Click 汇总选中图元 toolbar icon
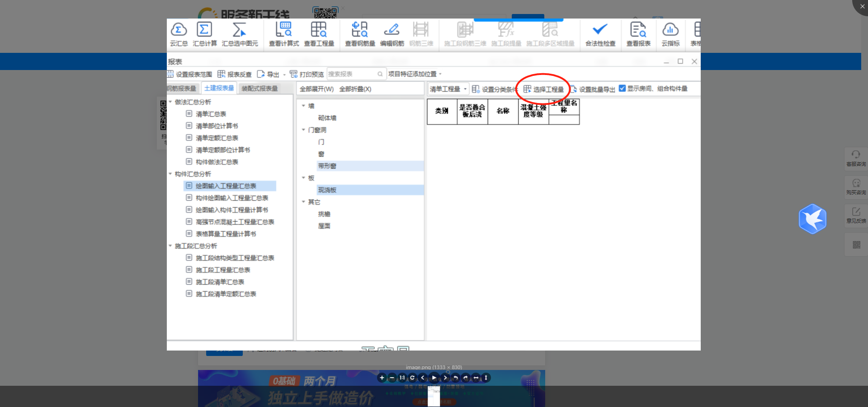The height and width of the screenshot is (407, 868). pyautogui.click(x=240, y=35)
